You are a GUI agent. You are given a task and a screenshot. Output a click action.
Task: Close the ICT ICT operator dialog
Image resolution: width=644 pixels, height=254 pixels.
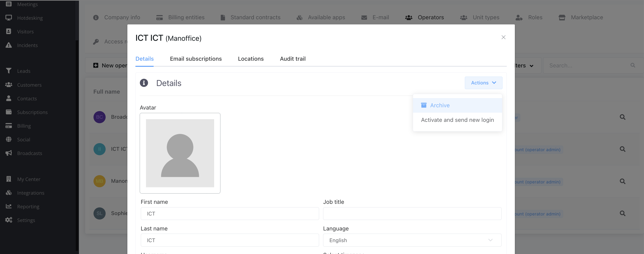click(503, 37)
